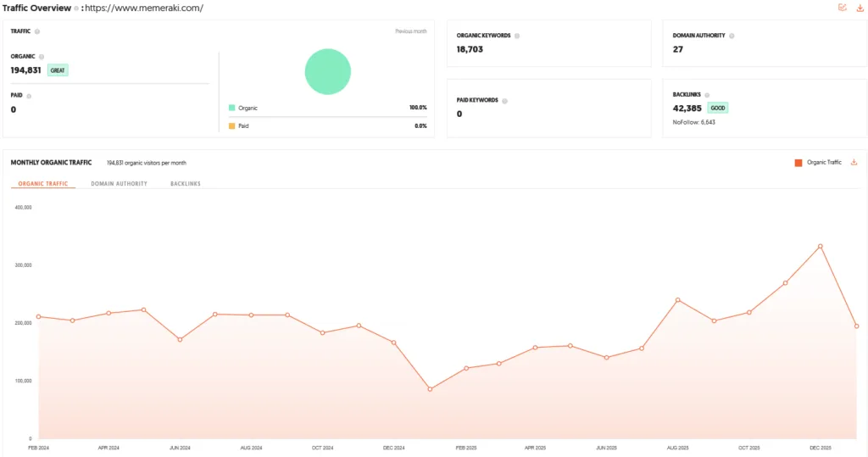Click the last data point at chart's right edge
Image resolution: width=868 pixels, height=457 pixels.
pyautogui.click(x=857, y=326)
